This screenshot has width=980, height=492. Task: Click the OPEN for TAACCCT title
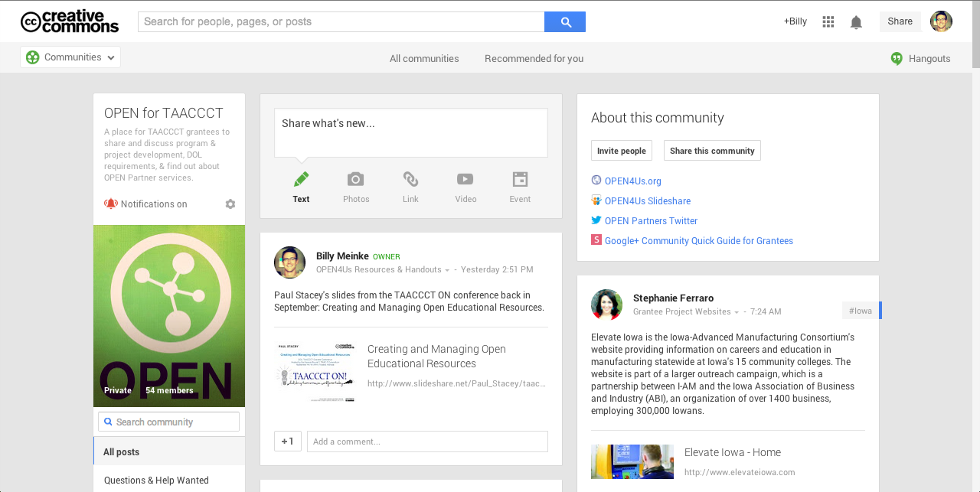(164, 113)
